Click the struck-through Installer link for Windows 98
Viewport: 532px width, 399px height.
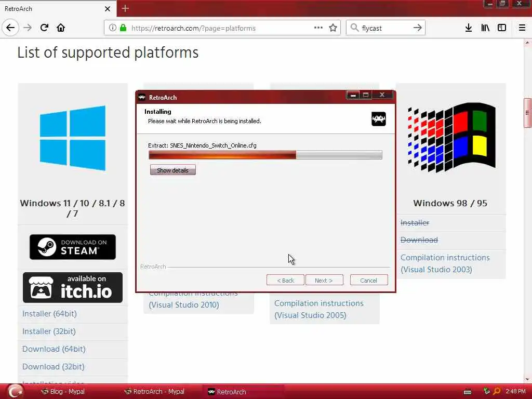coord(415,223)
